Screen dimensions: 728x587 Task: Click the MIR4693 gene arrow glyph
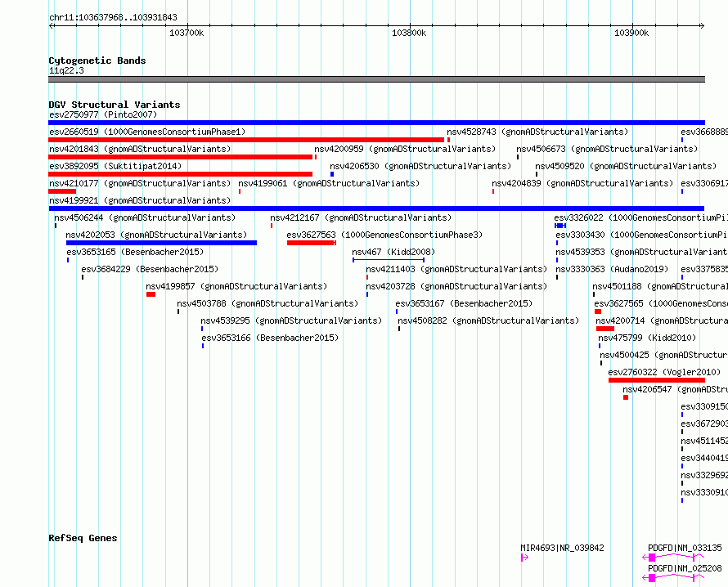coord(524,558)
